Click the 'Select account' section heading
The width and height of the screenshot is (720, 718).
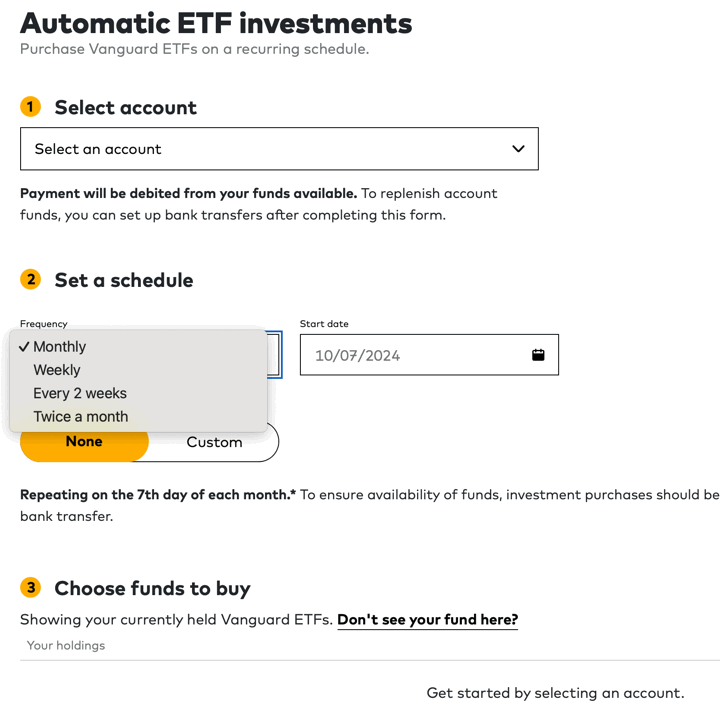pyautogui.click(x=126, y=107)
